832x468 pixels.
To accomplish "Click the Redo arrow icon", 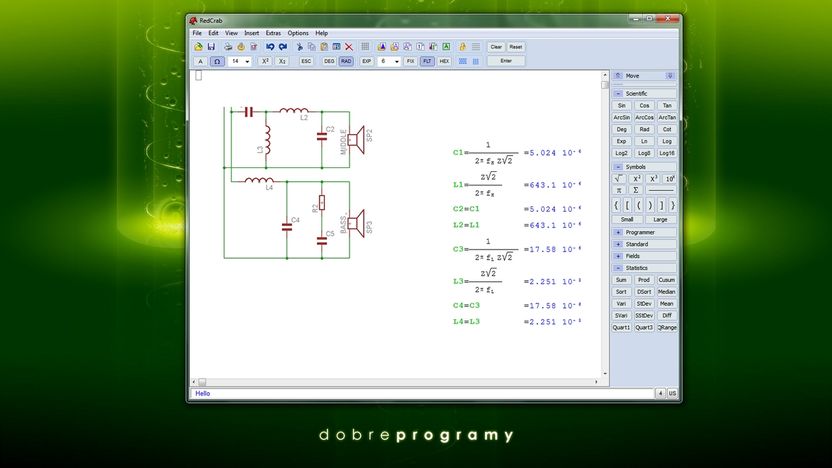I will coord(283,47).
